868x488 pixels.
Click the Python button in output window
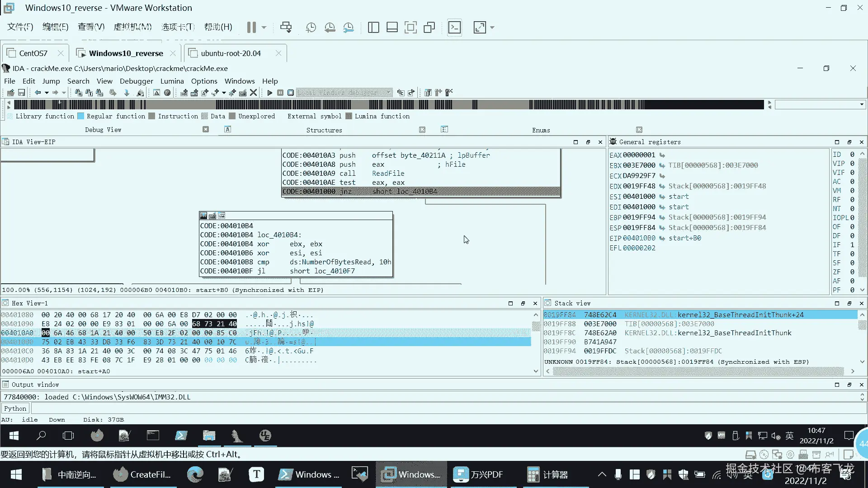point(15,408)
